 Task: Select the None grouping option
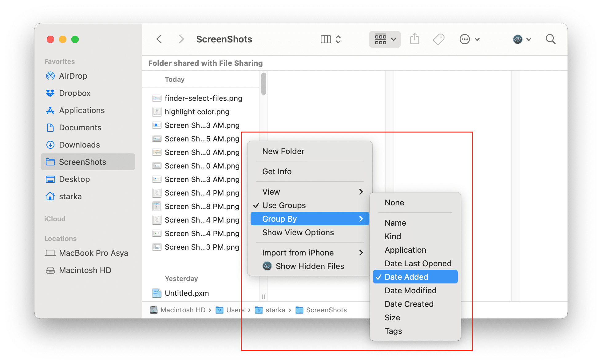pos(394,203)
